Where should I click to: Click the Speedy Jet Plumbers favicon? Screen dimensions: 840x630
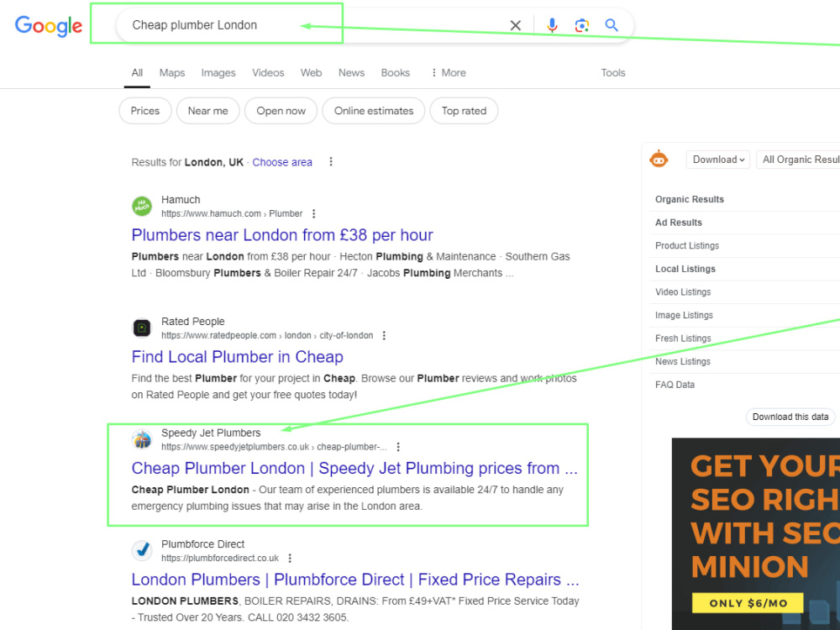[142, 439]
